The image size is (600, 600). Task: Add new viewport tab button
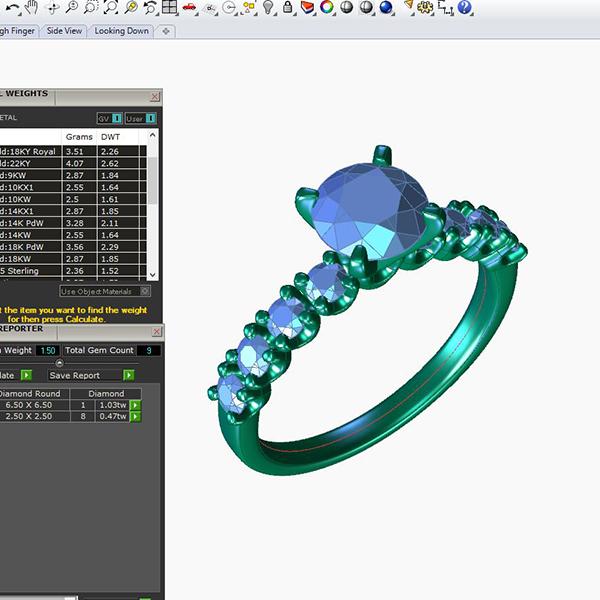(x=166, y=31)
